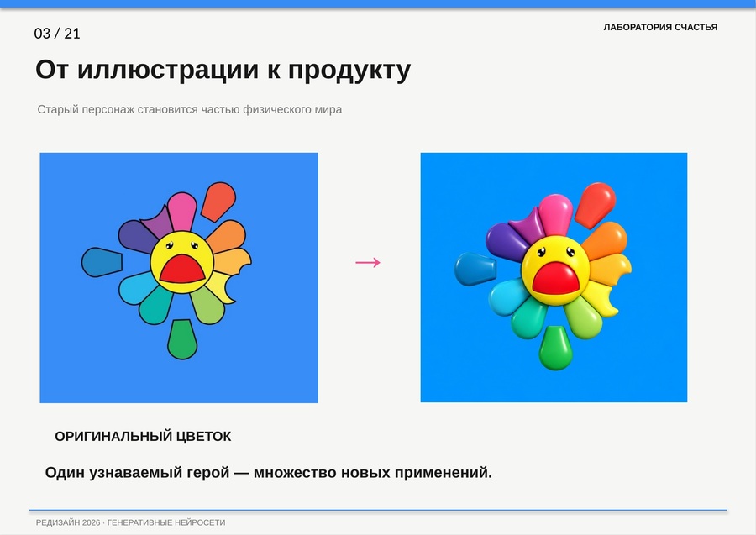The height and width of the screenshot is (535, 756).
Task: Click the slide counter 03 / 21
Action: (x=57, y=34)
